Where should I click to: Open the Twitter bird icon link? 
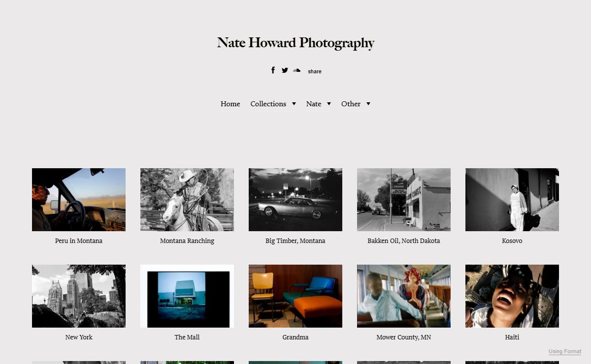(285, 70)
